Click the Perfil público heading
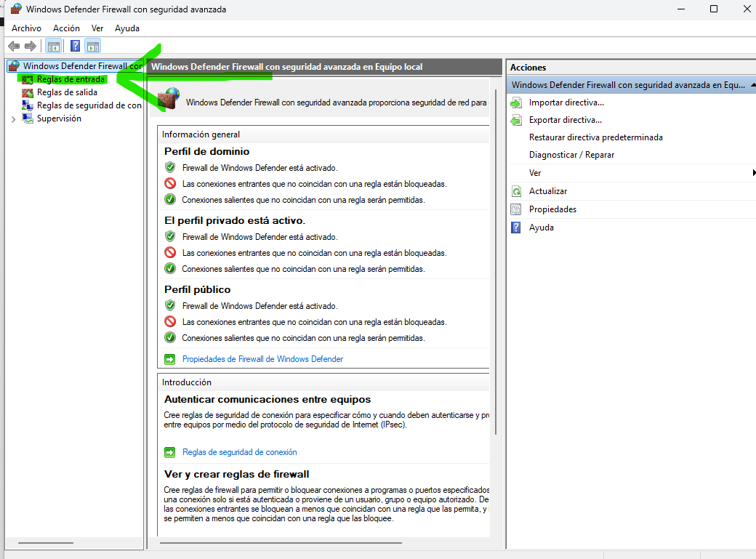 [198, 290]
